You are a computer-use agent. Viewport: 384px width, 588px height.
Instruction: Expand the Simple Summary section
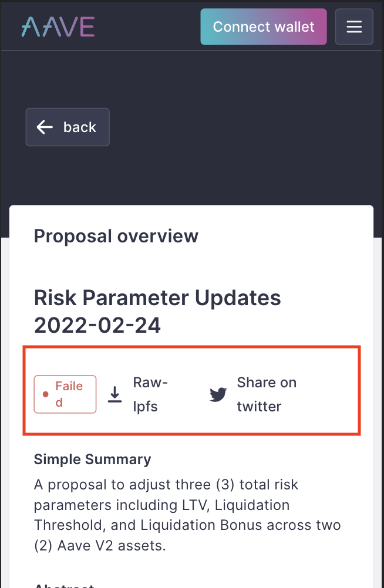tap(92, 459)
